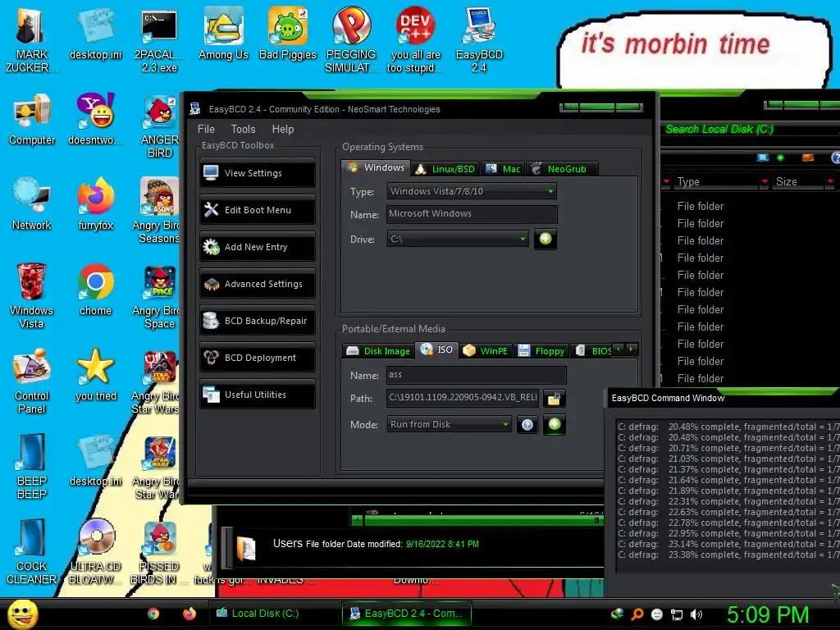840x630 pixels.
Task: Click the taskbar clock showing 5:09 PM
Action: pyautogui.click(x=768, y=614)
